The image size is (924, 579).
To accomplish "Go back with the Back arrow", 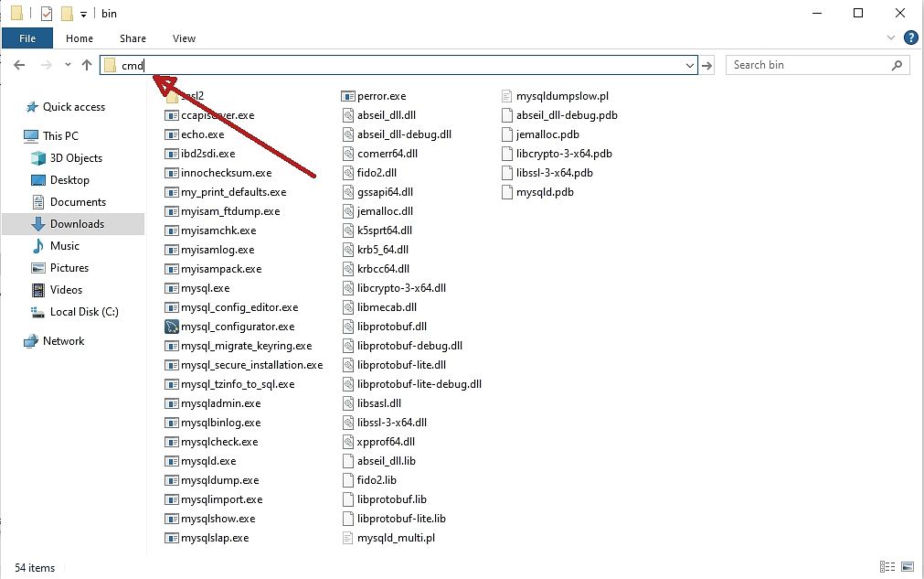I will (x=19, y=65).
